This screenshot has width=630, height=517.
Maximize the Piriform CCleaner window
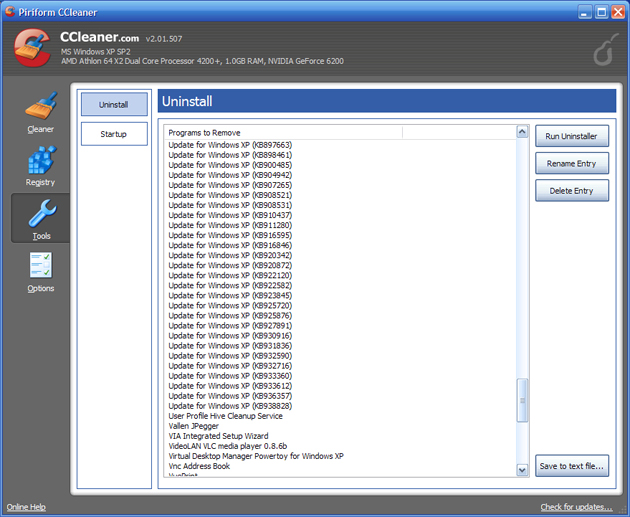coord(601,12)
